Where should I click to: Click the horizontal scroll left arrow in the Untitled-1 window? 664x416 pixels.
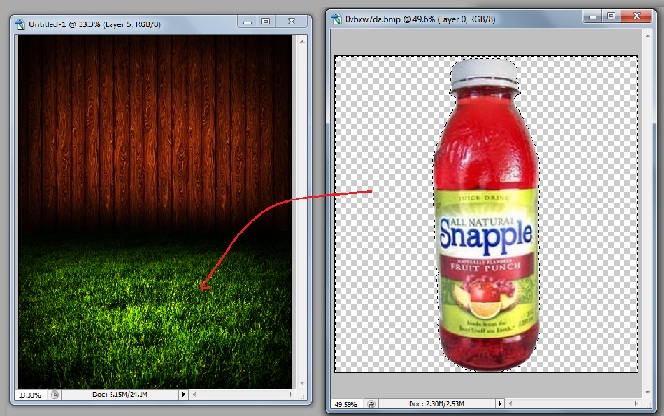click(194, 394)
